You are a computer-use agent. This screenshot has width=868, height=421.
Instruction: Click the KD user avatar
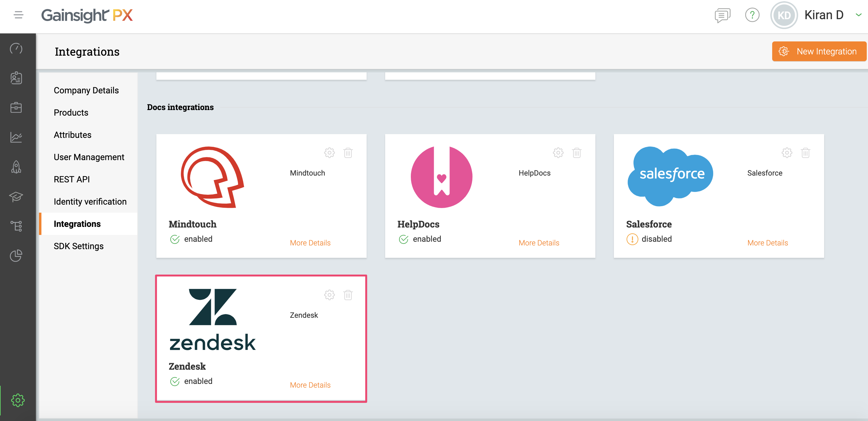coord(784,15)
